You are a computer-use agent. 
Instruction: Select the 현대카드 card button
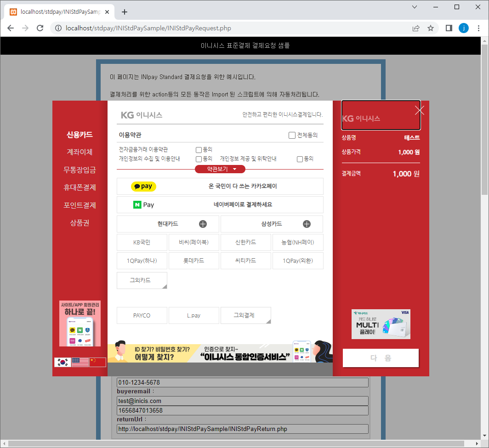click(x=168, y=224)
